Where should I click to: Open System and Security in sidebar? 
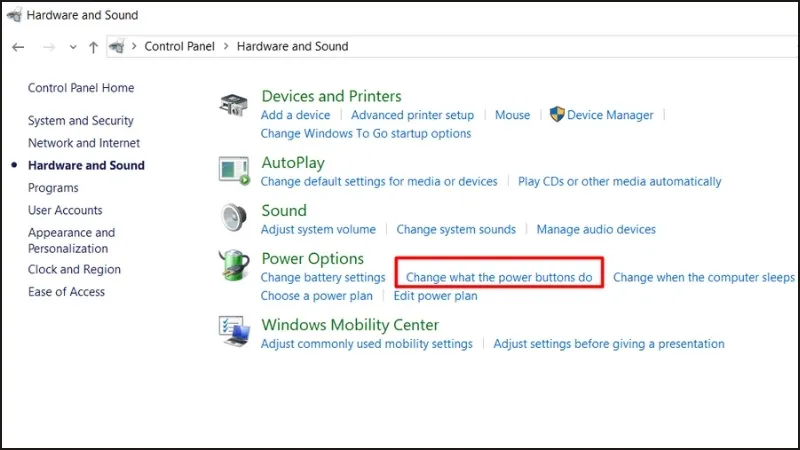pos(80,121)
